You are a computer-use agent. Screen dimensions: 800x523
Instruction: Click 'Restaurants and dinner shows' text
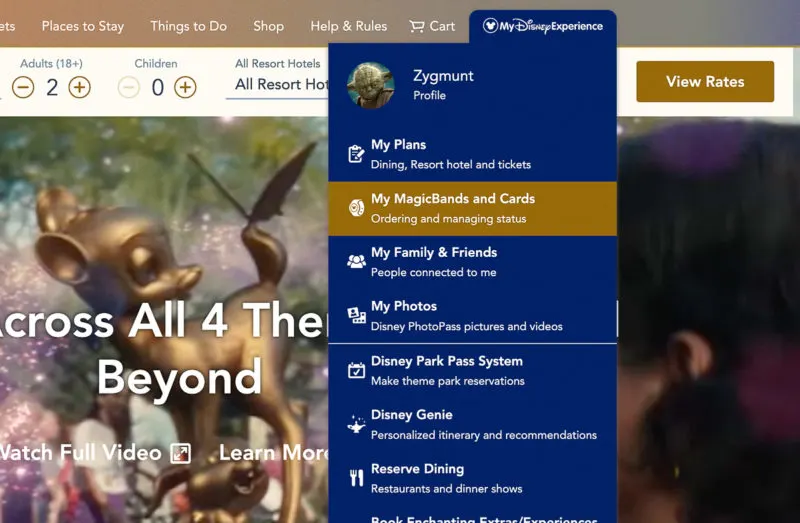(x=446, y=489)
